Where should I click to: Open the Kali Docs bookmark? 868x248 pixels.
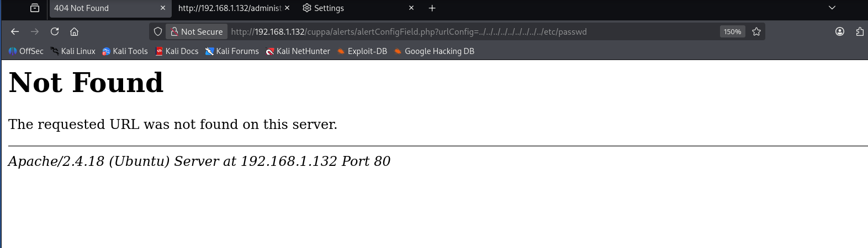click(x=177, y=51)
